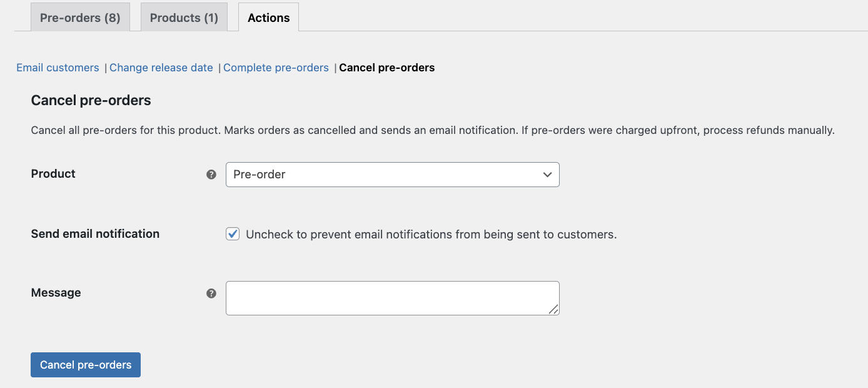Click the help icon beside Product

click(x=211, y=175)
